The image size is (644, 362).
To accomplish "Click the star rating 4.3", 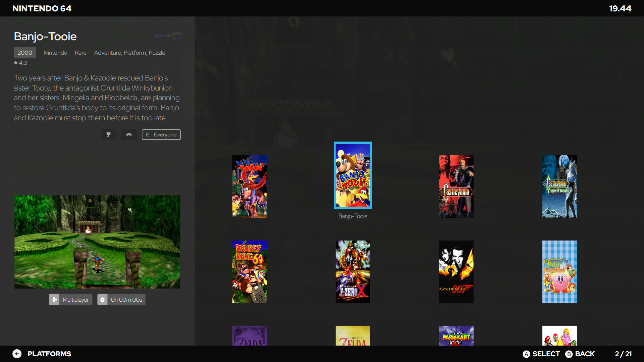I will click(x=20, y=63).
